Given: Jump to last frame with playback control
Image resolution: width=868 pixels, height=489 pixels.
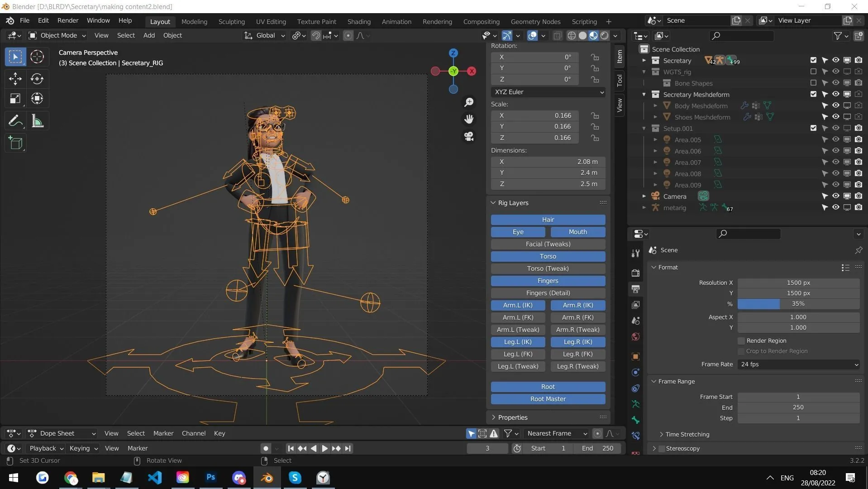Looking at the screenshot, I should click(x=348, y=448).
